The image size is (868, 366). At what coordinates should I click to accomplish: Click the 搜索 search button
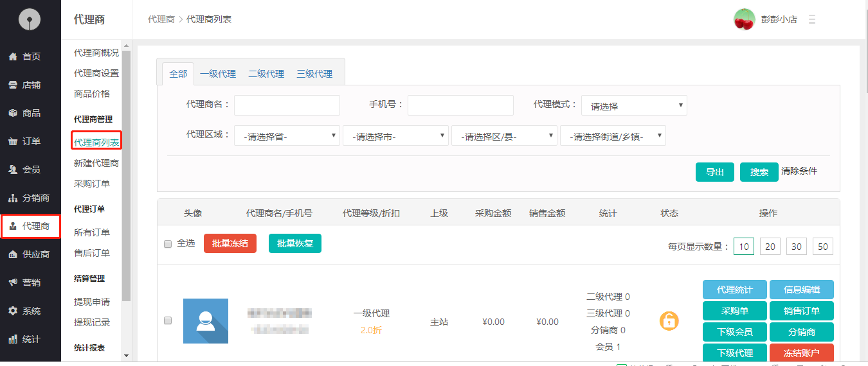point(759,172)
